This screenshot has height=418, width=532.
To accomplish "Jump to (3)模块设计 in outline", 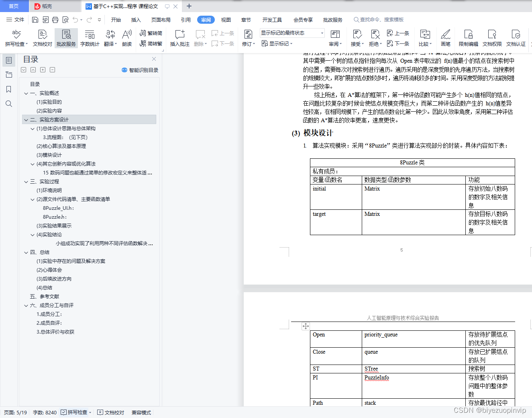I will [x=49, y=155].
